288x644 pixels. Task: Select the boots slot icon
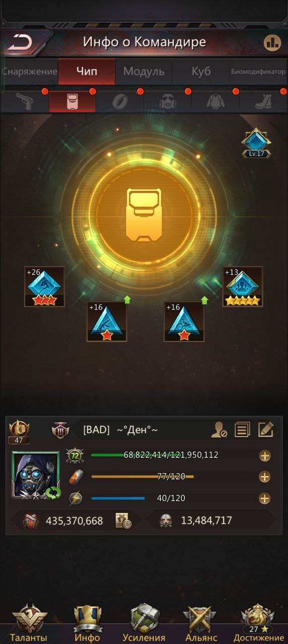click(x=263, y=101)
